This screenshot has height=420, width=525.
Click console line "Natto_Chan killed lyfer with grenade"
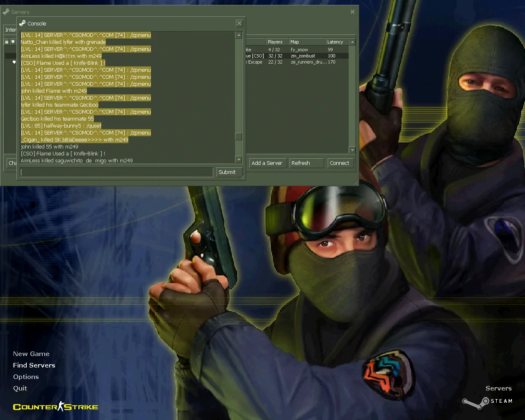pyautogui.click(x=63, y=42)
